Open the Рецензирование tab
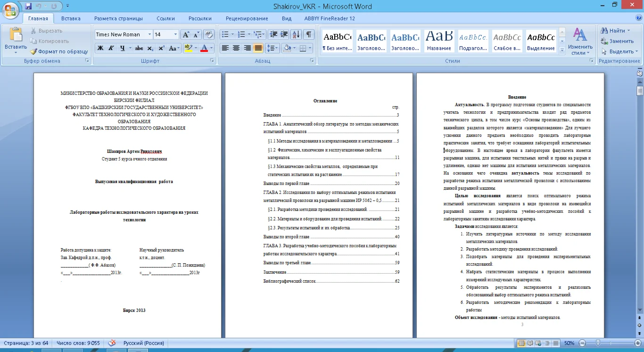Screen dimensions: 644x352 click(x=247, y=18)
